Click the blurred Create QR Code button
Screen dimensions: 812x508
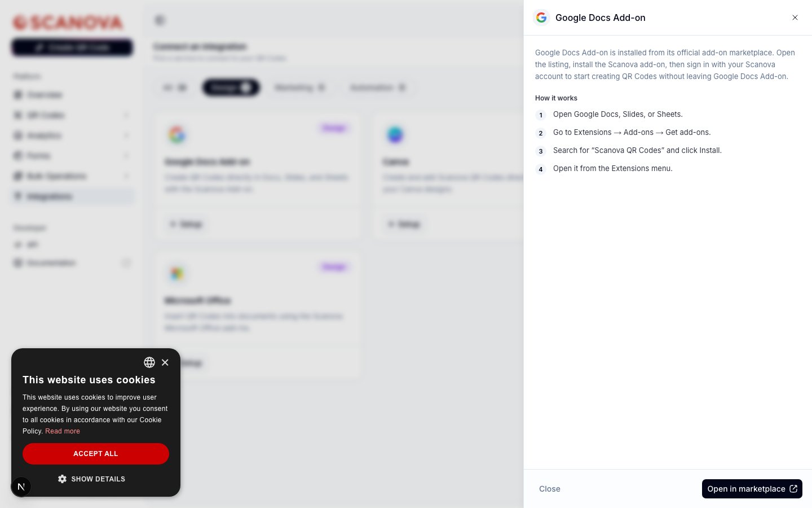[x=72, y=47]
